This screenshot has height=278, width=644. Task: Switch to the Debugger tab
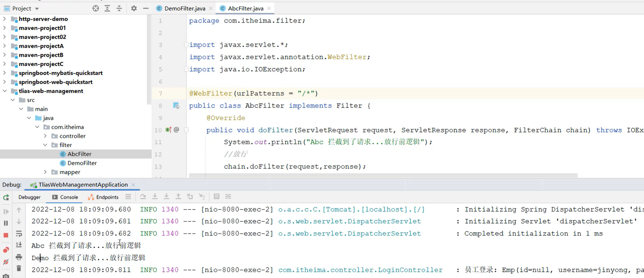coord(29,197)
